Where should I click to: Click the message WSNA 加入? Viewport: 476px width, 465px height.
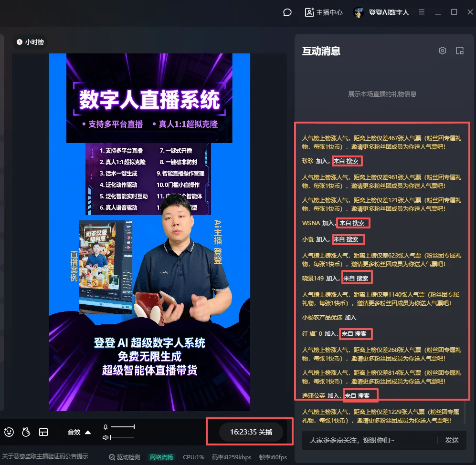coord(333,223)
